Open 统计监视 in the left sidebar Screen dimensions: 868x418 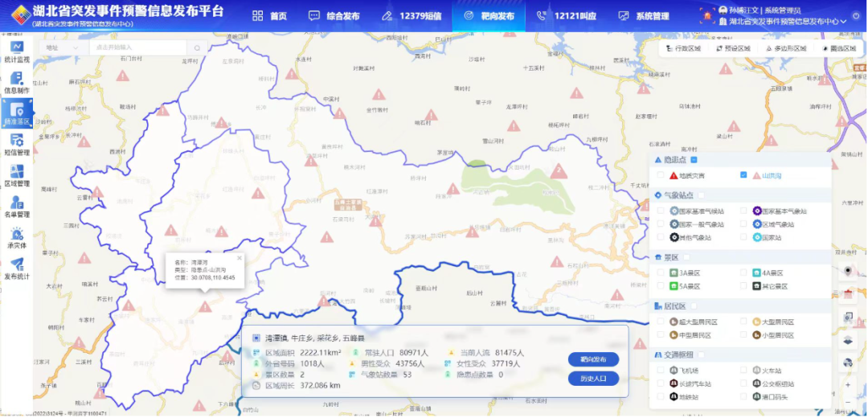point(16,51)
